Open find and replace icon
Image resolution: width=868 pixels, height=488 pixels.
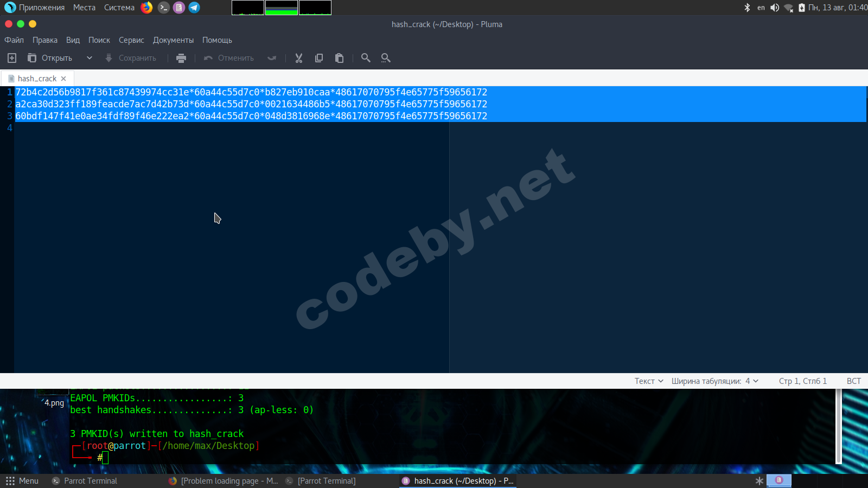pyautogui.click(x=386, y=58)
